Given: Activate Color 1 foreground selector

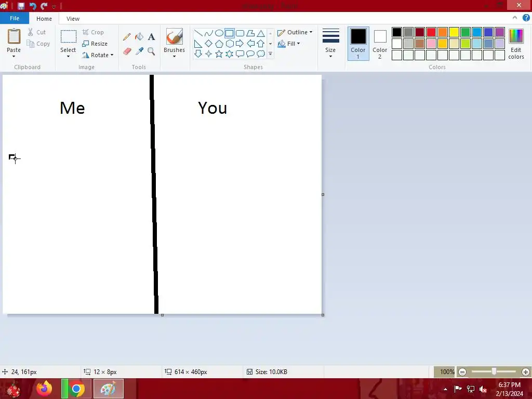Looking at the screenshot, I should click(x=358, y=44).
